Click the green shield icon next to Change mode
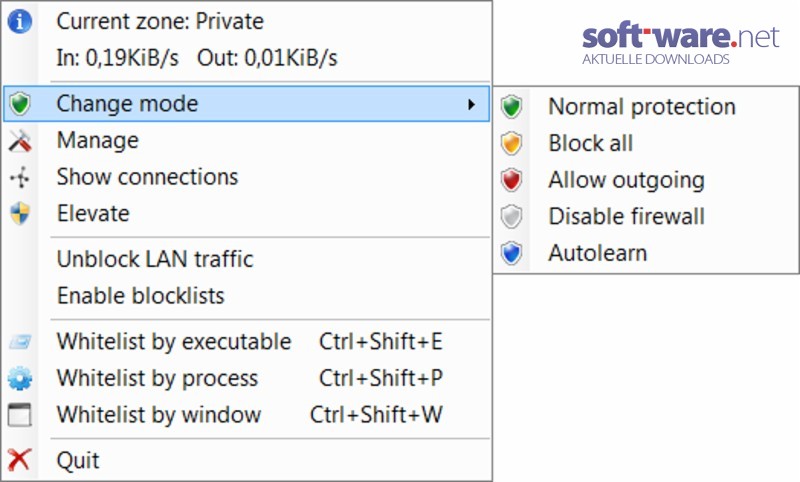800x482 pixels. [20, 104]
